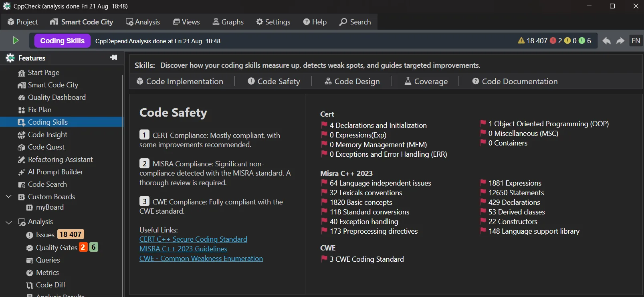Open the Search menu item
The height and width of the screenshot is (297, 644).
(x=355, y=22)
